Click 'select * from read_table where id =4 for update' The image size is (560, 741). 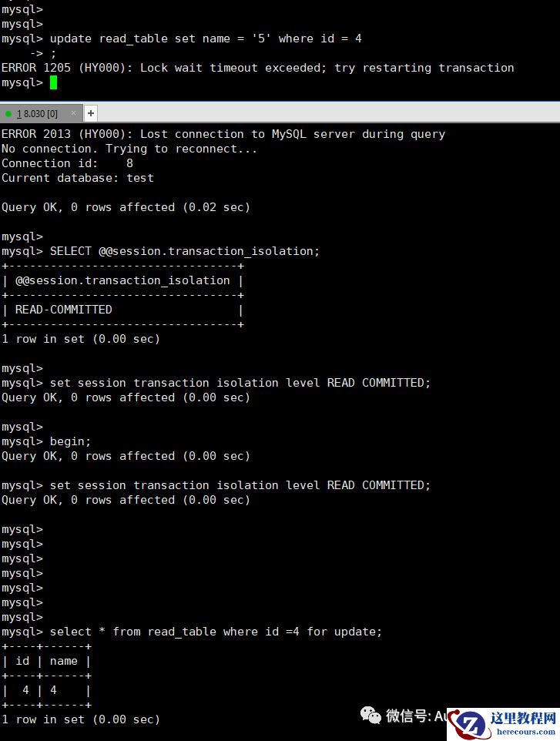click(216, 632)
